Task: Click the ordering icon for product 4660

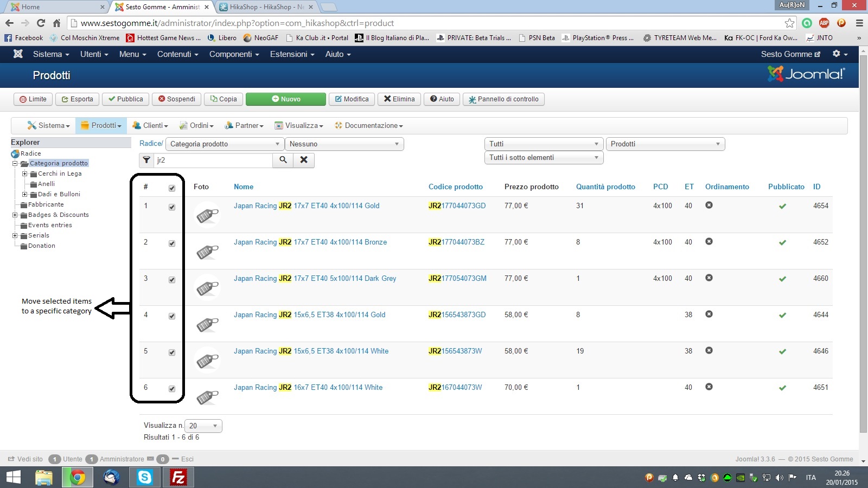Action: (709, 278)
